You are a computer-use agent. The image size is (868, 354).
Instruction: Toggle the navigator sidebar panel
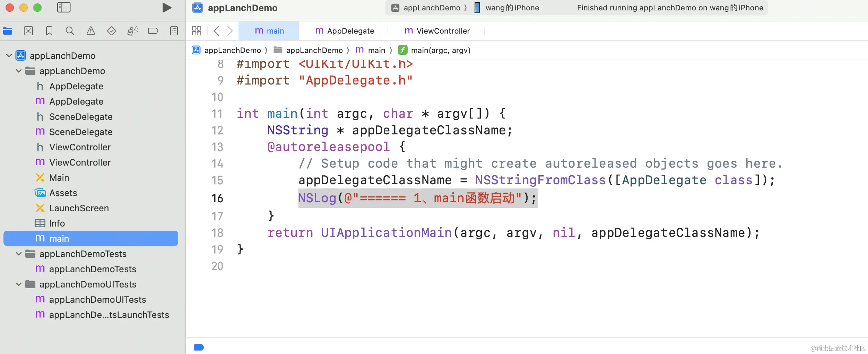click(64, 8)
